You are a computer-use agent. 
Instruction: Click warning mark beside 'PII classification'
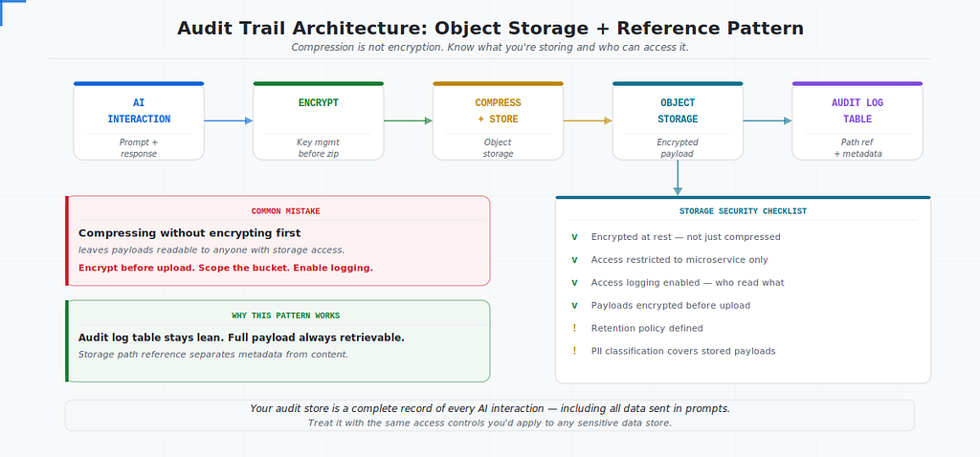pos(574,351)
